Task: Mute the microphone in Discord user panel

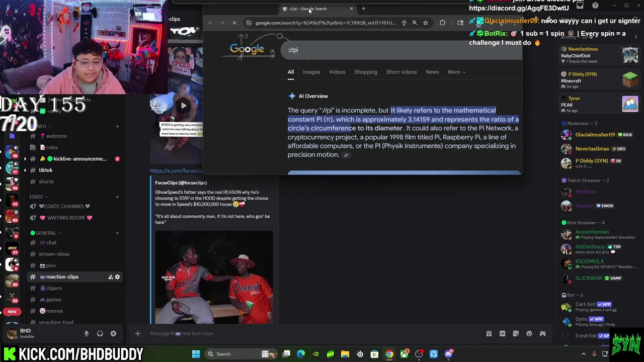Action: pos(87,333)
